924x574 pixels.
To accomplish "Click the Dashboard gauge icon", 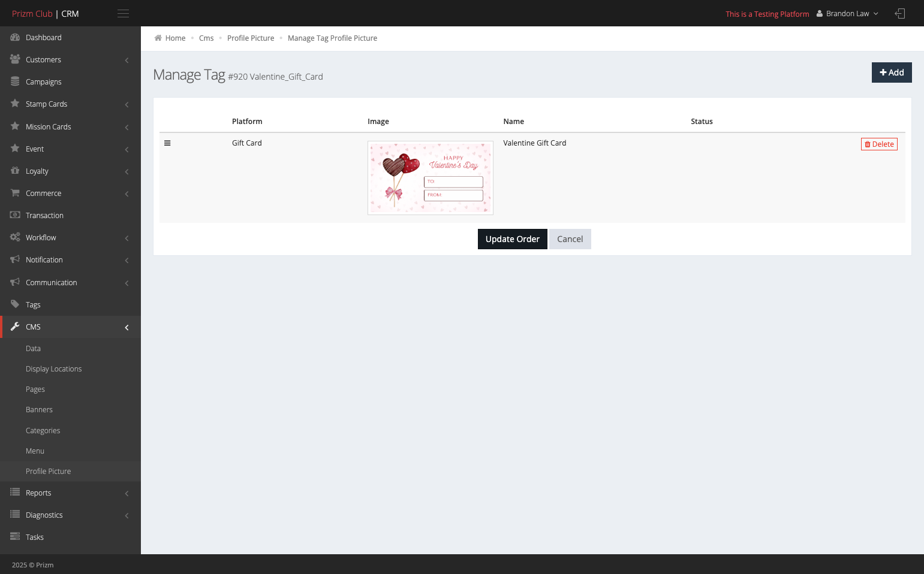I will tap(15, 37).
